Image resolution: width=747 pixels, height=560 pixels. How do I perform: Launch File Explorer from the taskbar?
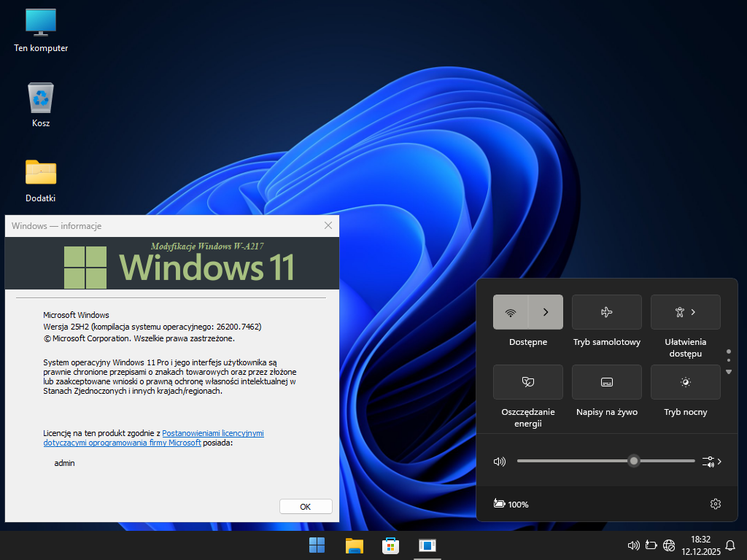point(355,545)
